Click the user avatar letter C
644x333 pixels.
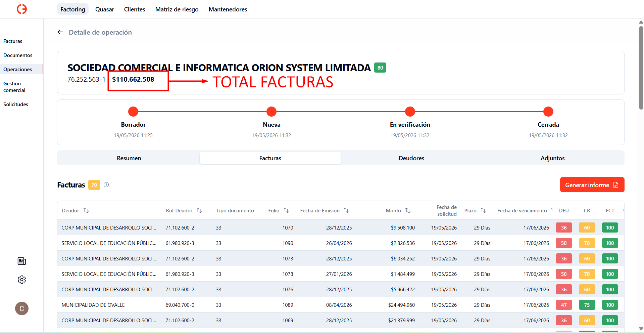(22, 308)
